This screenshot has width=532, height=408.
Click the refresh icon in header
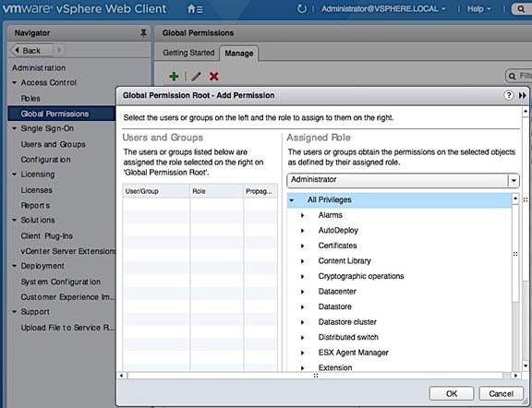click(301, 9)
